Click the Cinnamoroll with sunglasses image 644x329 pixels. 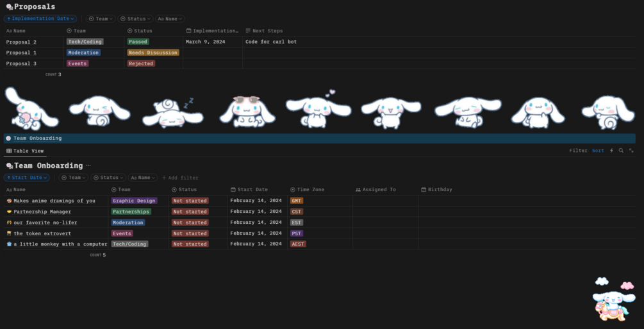click(247, 110)
